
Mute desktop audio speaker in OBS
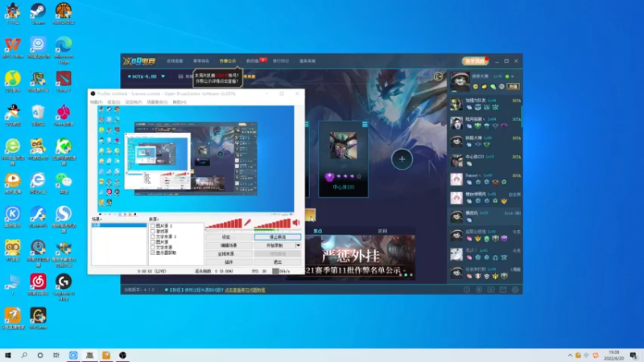click(296, 223)
